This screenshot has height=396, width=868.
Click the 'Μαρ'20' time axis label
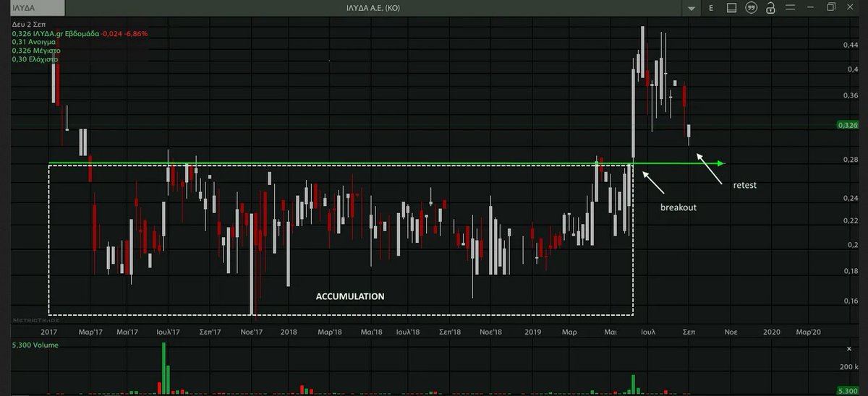(808, 332)
